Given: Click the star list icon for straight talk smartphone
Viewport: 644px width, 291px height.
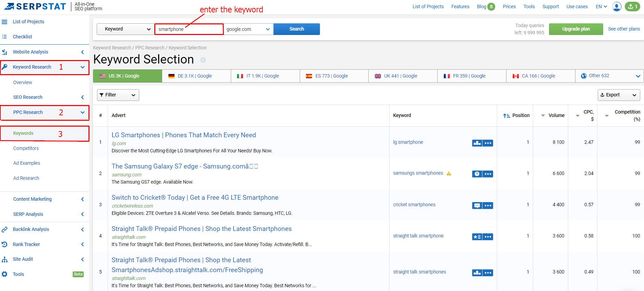Looking at the screenshot, I should tap(477, 237).
